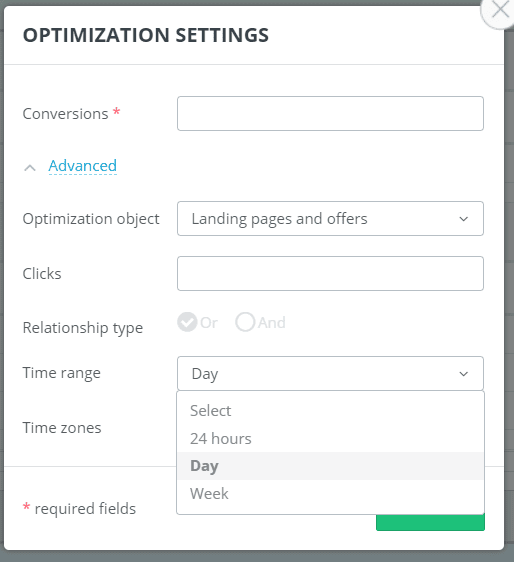Click the Time zones label
This screenshot has width=514, height=562.
click(x=62, y=428)
